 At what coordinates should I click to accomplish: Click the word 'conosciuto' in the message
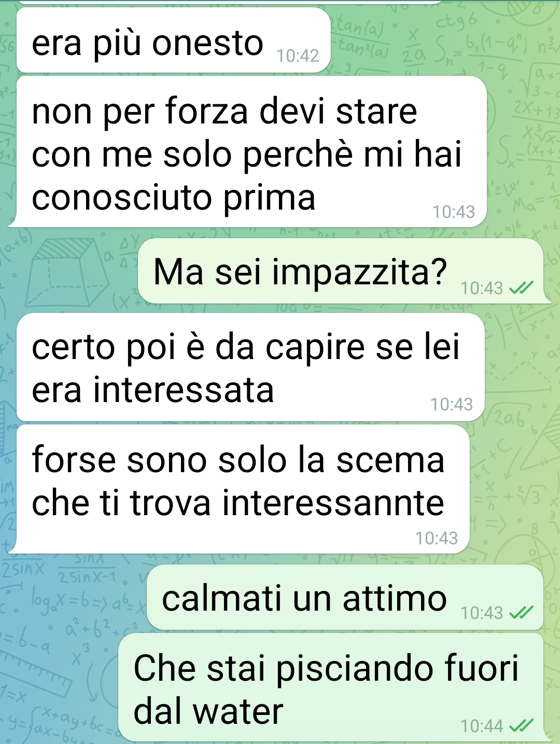(x=122, y=198)
